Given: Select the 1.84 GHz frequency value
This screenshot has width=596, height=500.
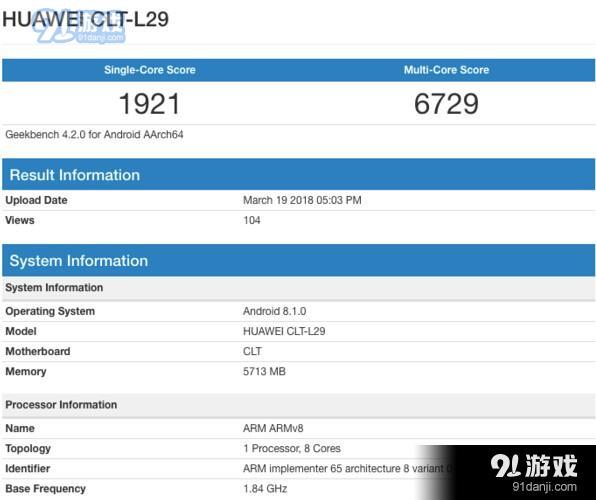Looking at the screenshot, I should pyautogui.click(x=265, y=489).
